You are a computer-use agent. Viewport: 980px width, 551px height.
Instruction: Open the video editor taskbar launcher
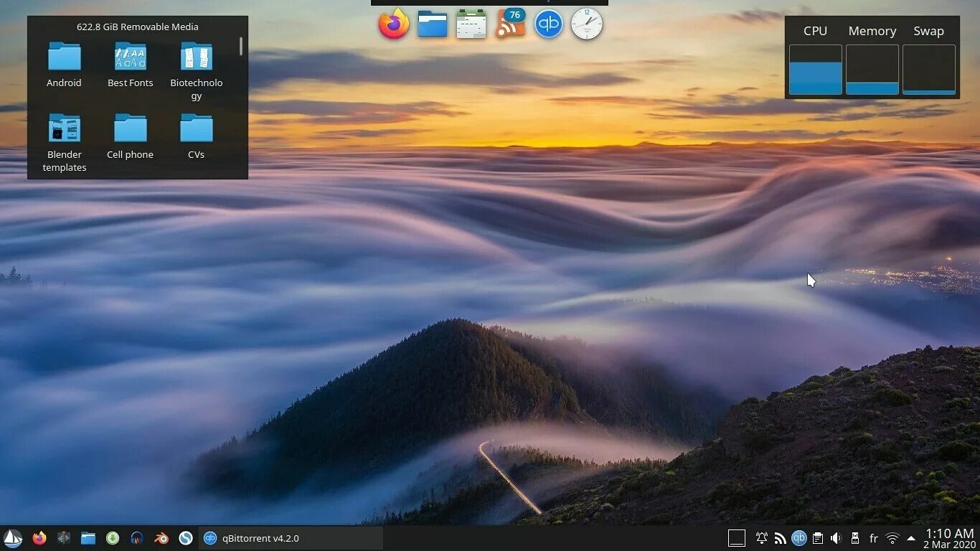[x=64, y=538]
